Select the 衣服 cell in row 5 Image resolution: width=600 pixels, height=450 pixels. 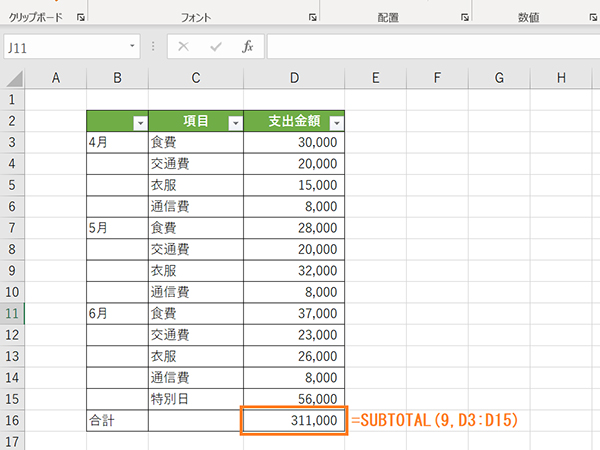(x=196, y=185)
